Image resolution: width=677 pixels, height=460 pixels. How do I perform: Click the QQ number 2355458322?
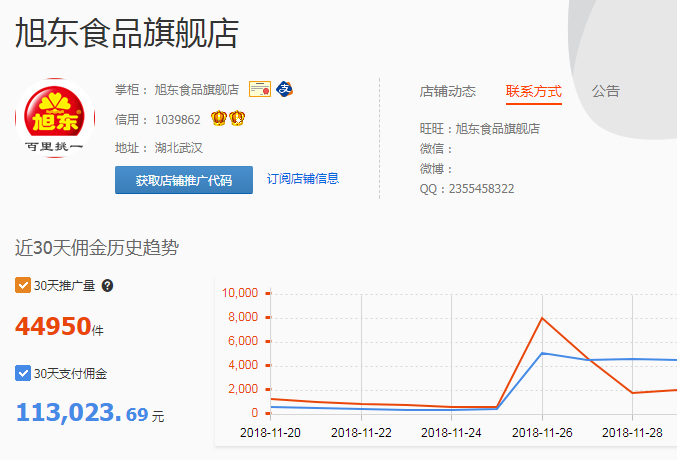click(x=481, y=189)
